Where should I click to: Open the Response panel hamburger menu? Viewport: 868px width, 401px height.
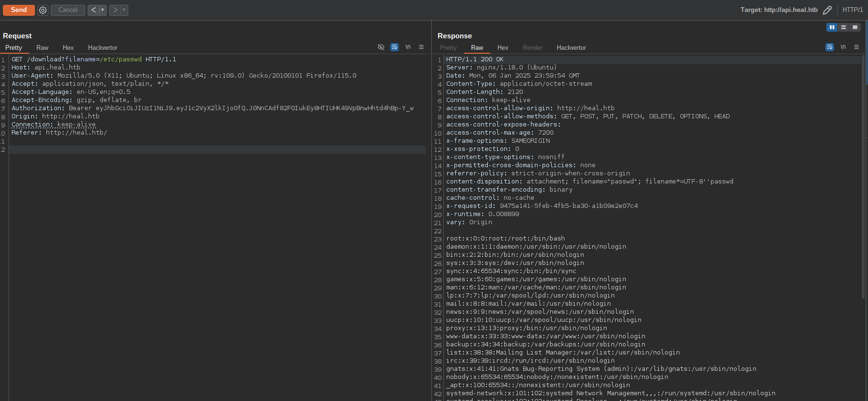pos(857,47)
